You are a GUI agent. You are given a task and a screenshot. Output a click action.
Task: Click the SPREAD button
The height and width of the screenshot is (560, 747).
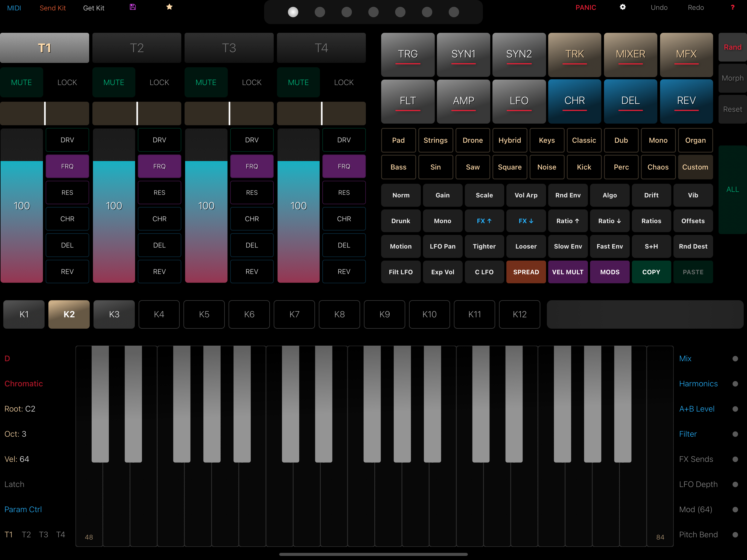[x=526, y=272]
